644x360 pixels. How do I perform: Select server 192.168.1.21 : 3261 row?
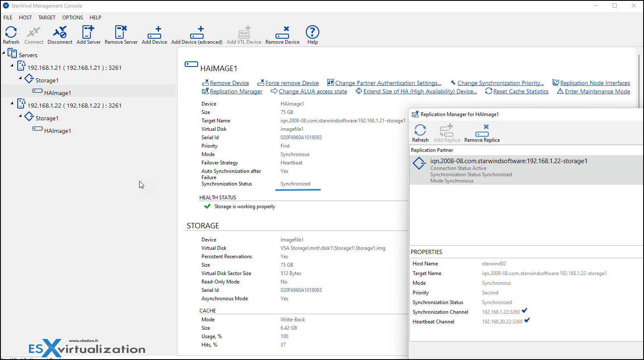[x=74, y=68]
